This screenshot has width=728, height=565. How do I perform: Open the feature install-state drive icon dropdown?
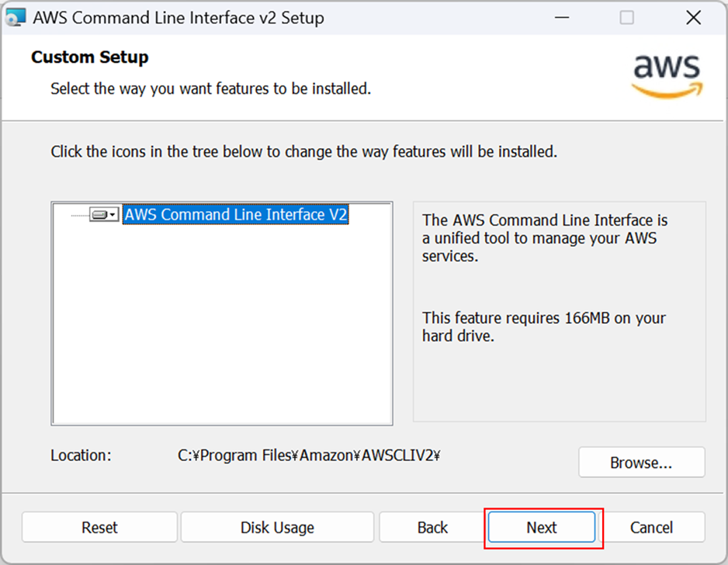coord(105,214)
